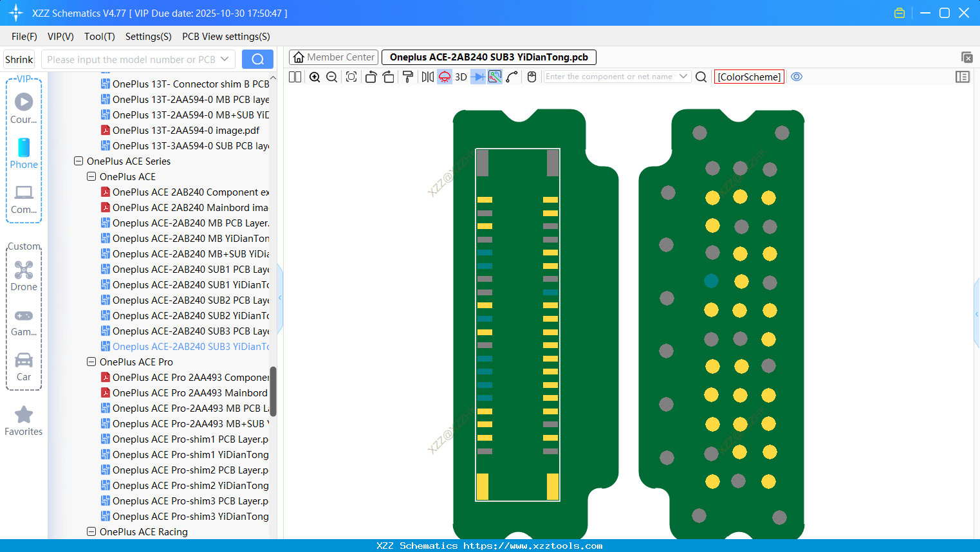The image size is (980, 552).
Task: Mirror the PCB board view
Action: coord(427,77)
